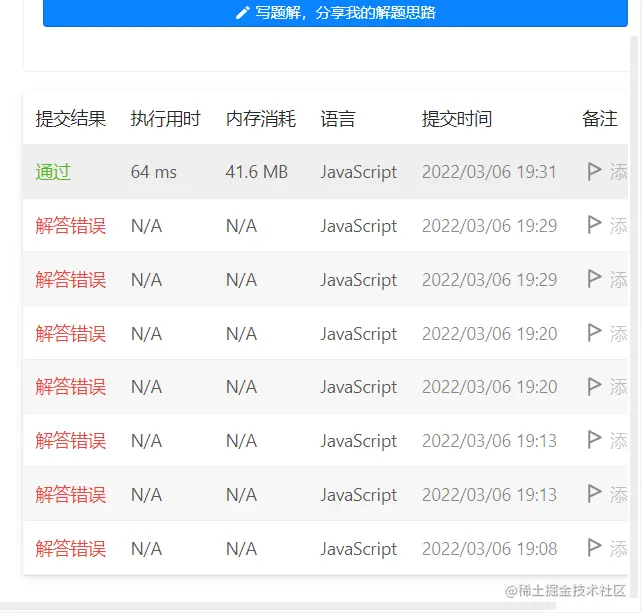This screenshot has height=615, width=643.
Task: Click the flag icon in the upper 19:29 row
Action: tap(594, 225)
